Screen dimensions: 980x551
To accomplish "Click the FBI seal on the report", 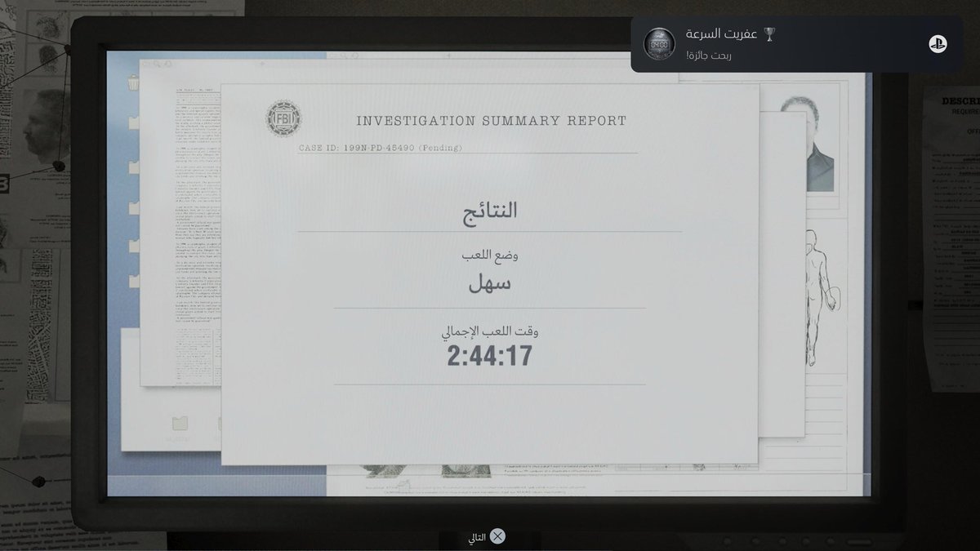I will pos(283,119).
